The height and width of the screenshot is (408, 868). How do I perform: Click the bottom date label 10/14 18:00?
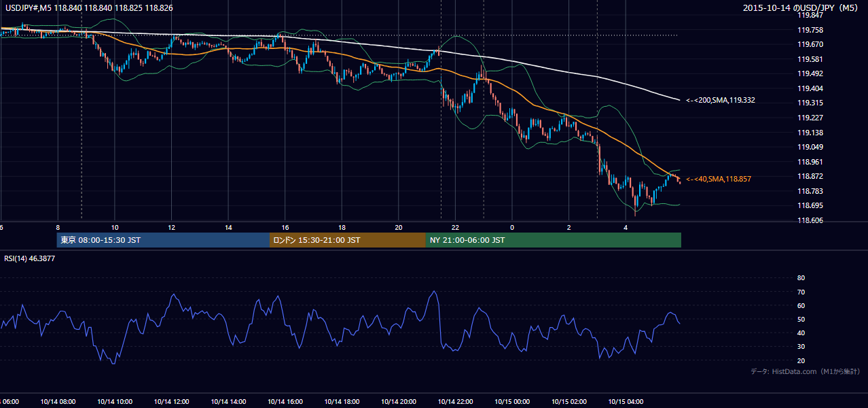342,401
